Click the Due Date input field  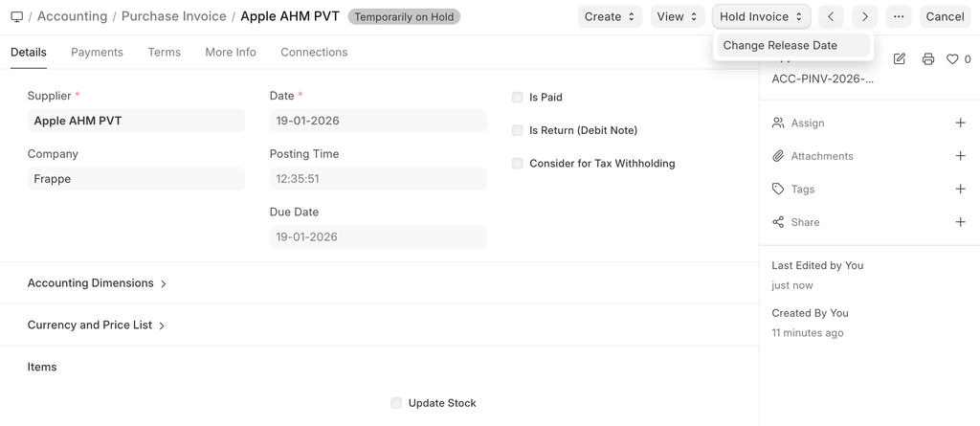pos(378,236)
